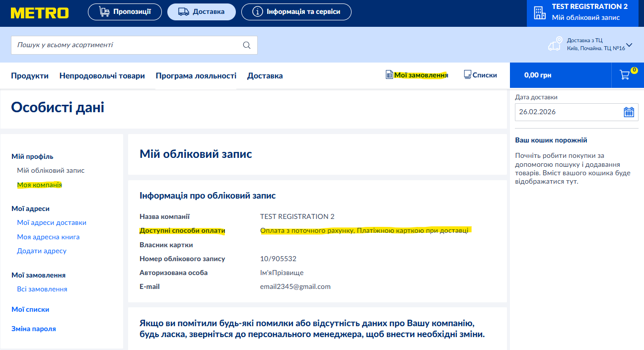Open Мої замовлення in the top bar

pos(421,75)
